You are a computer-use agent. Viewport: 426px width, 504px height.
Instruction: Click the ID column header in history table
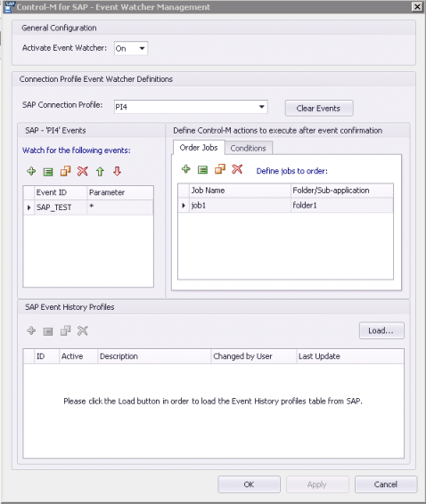tap(46, 356)
